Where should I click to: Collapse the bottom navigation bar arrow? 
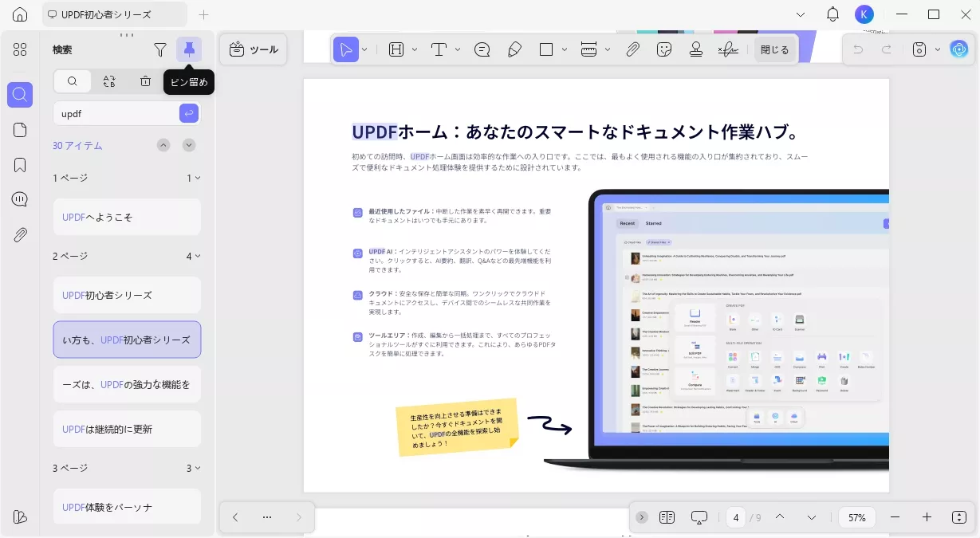click(x=642, y=517)
